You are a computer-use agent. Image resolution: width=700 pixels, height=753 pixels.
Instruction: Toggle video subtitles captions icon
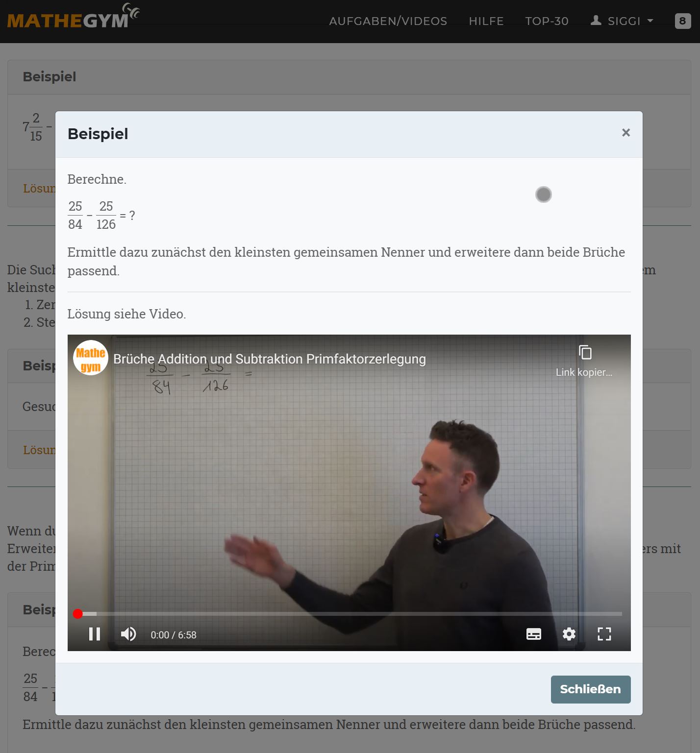534,634
